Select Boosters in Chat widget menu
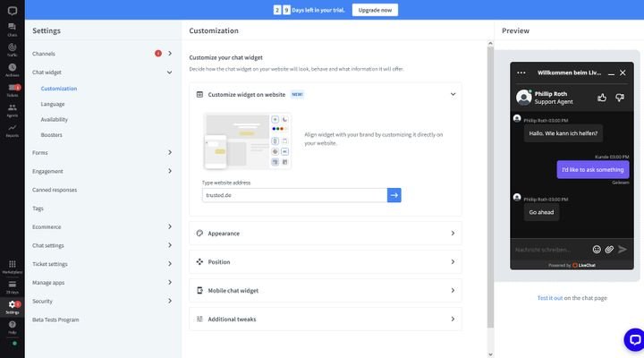Image resolution: width=644 pixels, height=358 pixels. pos(51,135)
